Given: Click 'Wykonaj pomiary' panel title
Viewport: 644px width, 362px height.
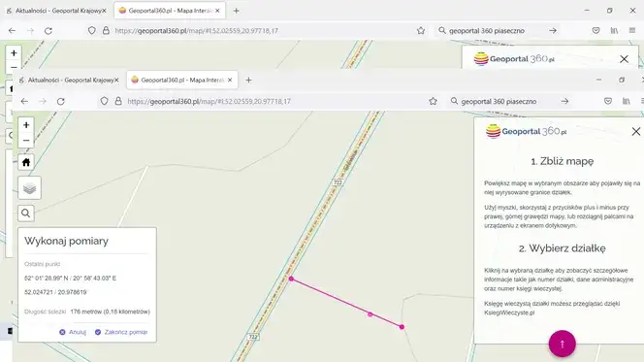Looking at the screenshot, I should coord(67,241).
